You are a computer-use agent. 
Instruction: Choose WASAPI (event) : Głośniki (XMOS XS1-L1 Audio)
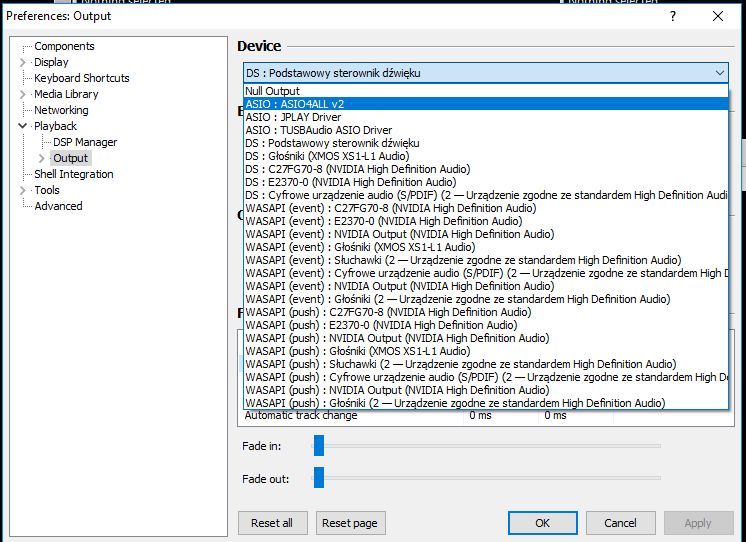[x=486, y=247]
